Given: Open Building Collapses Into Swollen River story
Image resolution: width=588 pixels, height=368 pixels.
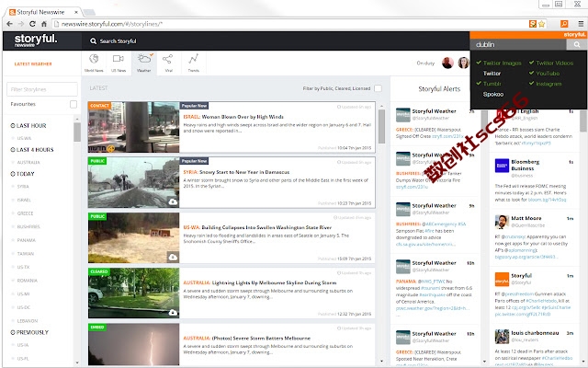Looking at the screenshot, I should coord(257,227).
